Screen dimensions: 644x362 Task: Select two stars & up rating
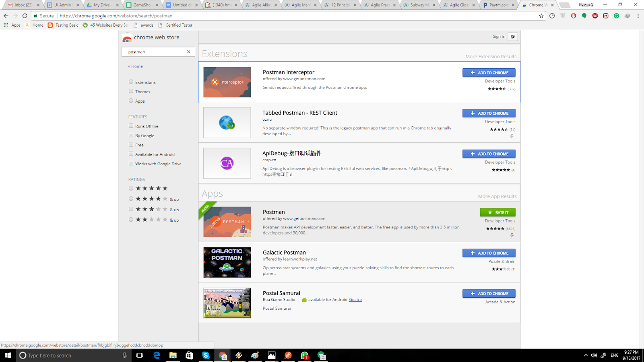pos(131,220)
